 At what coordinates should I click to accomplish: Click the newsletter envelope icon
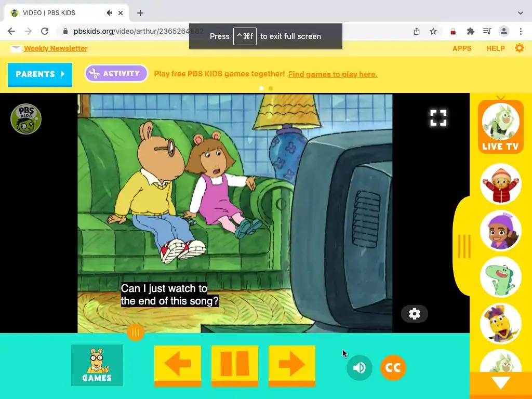point(16,49)
